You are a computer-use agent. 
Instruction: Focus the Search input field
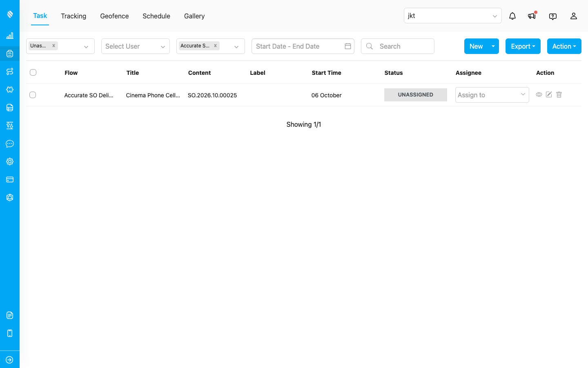pos(398,46)
